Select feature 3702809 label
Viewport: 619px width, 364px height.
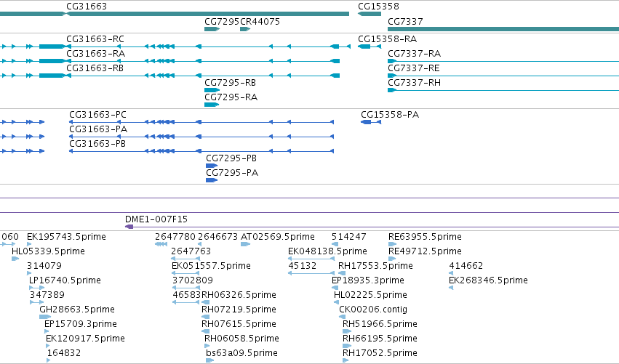(x=193, y=280)
